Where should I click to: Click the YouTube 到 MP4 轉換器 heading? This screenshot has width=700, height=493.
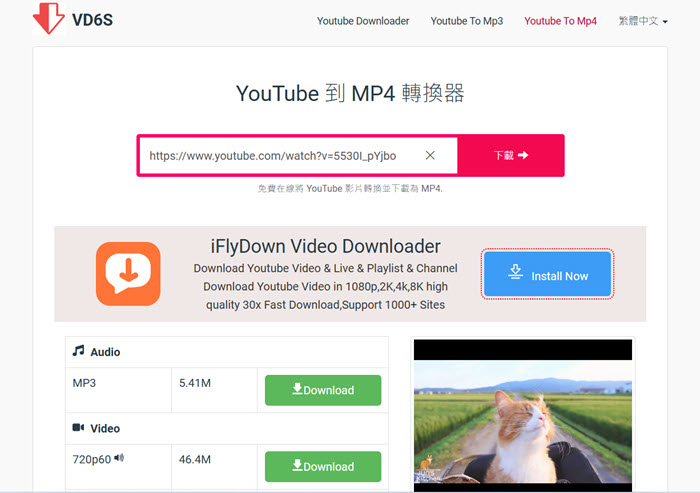tap(350, 93)
